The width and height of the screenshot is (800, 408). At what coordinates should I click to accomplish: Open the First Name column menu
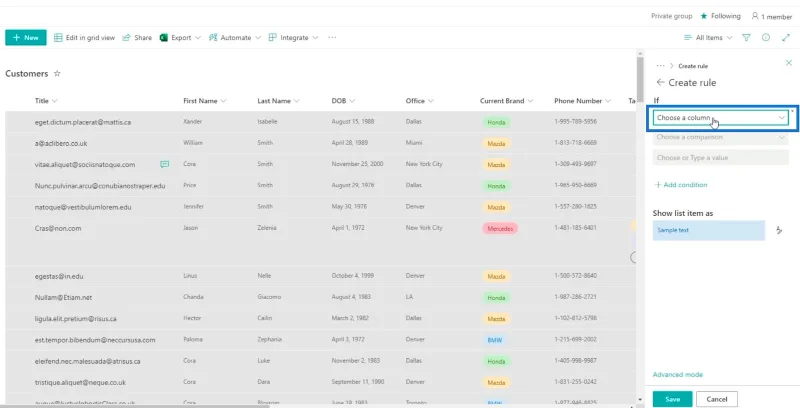[205, 101]
